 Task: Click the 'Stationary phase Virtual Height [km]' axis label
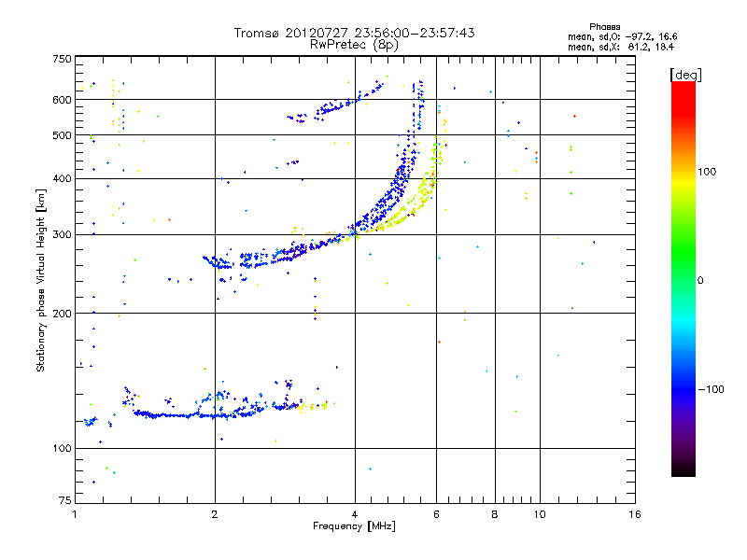coord(41,280)
